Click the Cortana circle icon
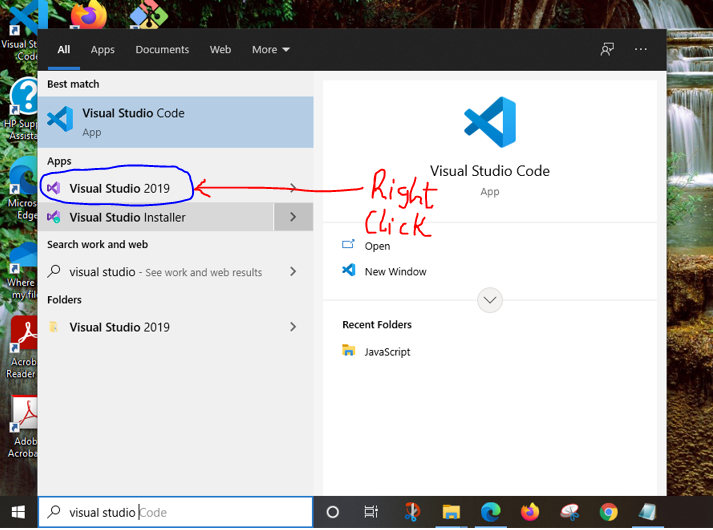This screenshot has width=713, height=530. [333, 512]
